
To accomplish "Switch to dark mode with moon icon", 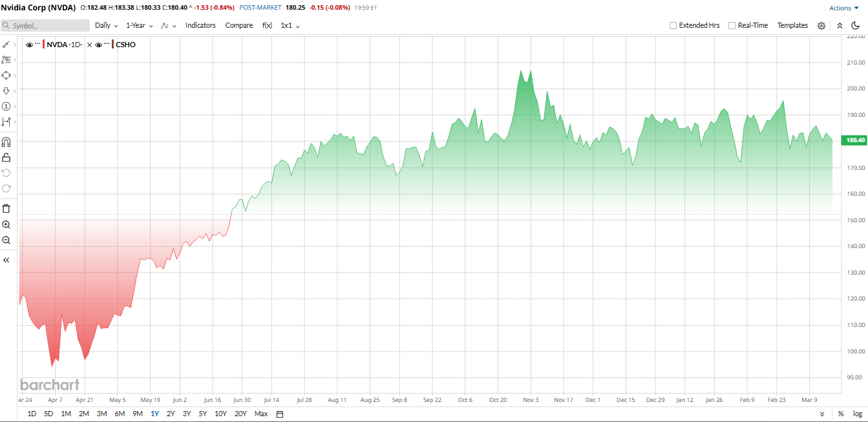I will [x=855, y=26].
